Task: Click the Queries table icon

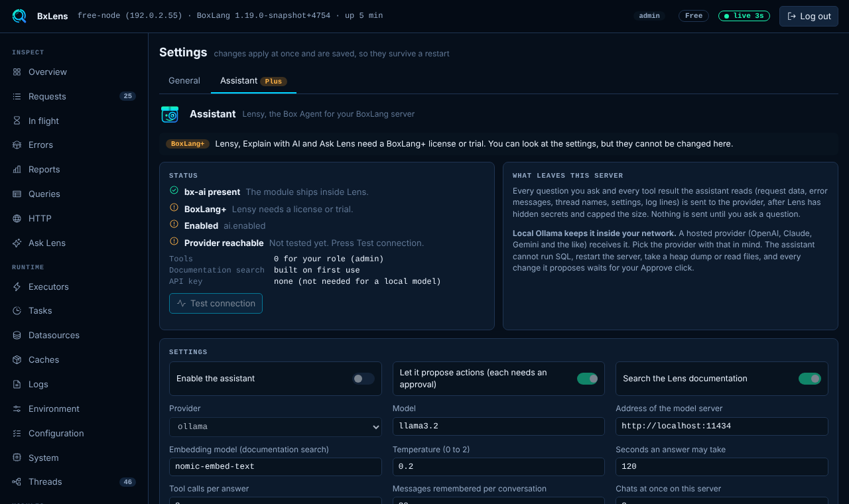Action: click(x=17, y=194)
